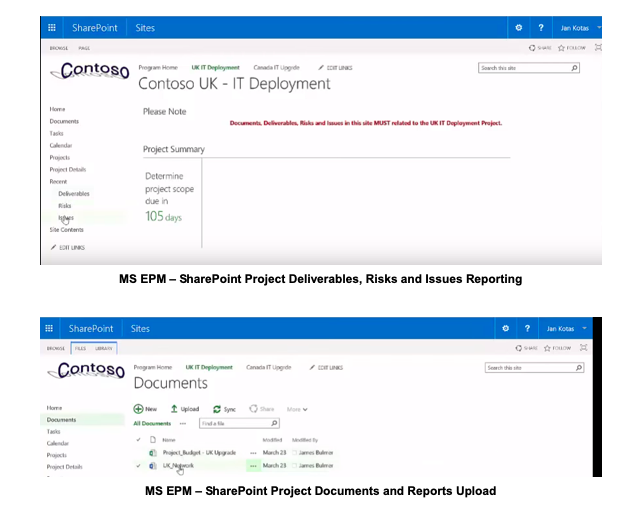The image size is (637, 522).
Task: Open Program Home link on IT Deployment page
Action: (158, 67)
